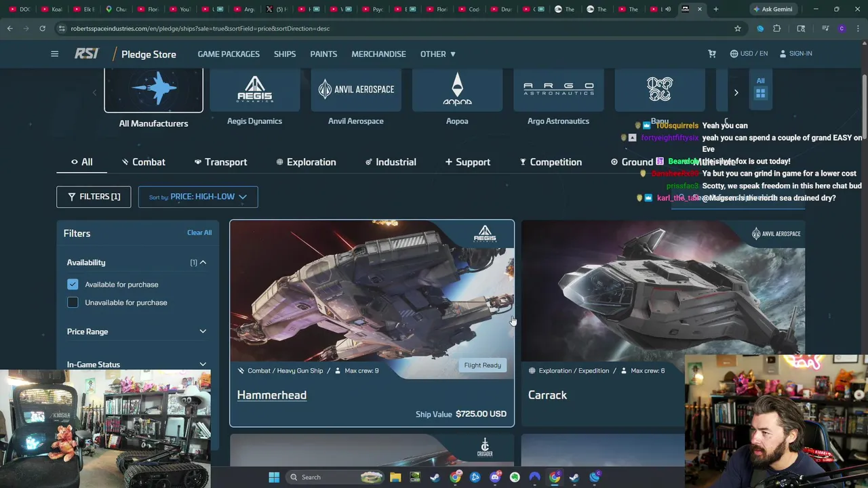
Task: Open Chrome three-dot menu
Action: (x=857, y=28)
